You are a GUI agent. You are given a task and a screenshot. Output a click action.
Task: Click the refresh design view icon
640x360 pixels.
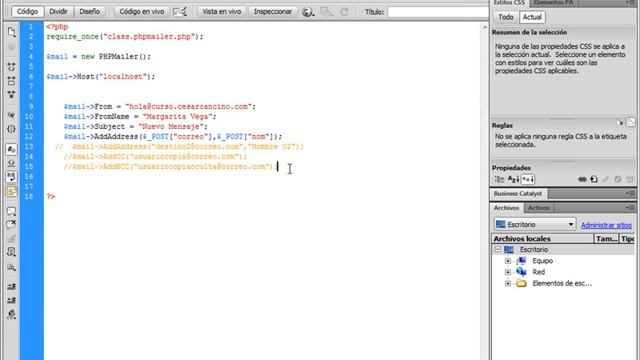pos(344,12)
